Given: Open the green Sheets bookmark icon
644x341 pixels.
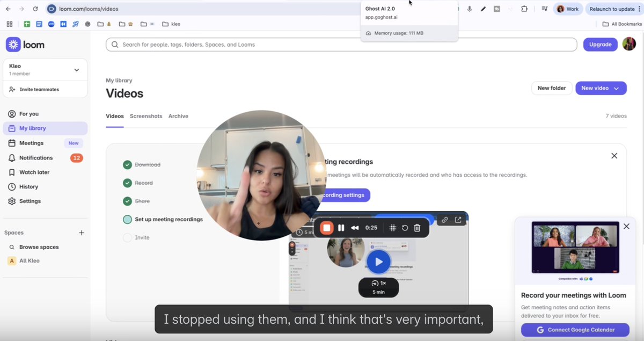Looking at the screenshot, I should point(27,24).
